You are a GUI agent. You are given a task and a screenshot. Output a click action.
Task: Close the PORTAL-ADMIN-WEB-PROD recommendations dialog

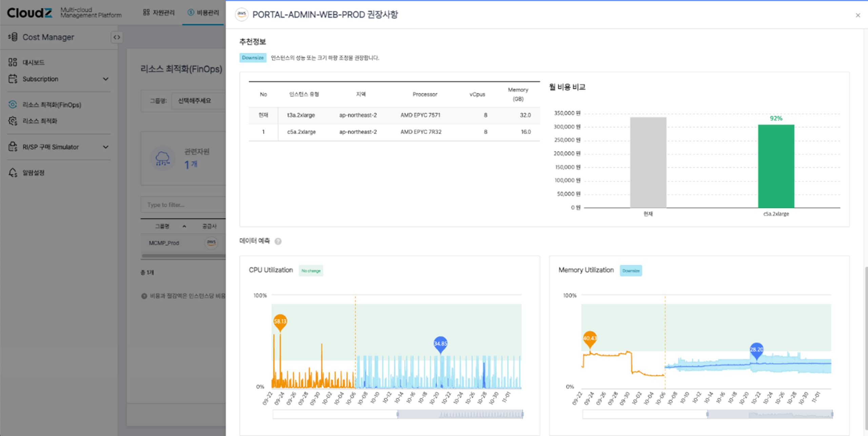tap(858, 15)
